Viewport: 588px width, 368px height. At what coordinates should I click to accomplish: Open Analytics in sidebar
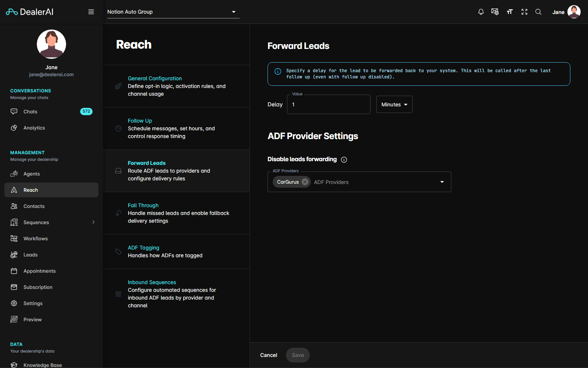coord(51,128)
